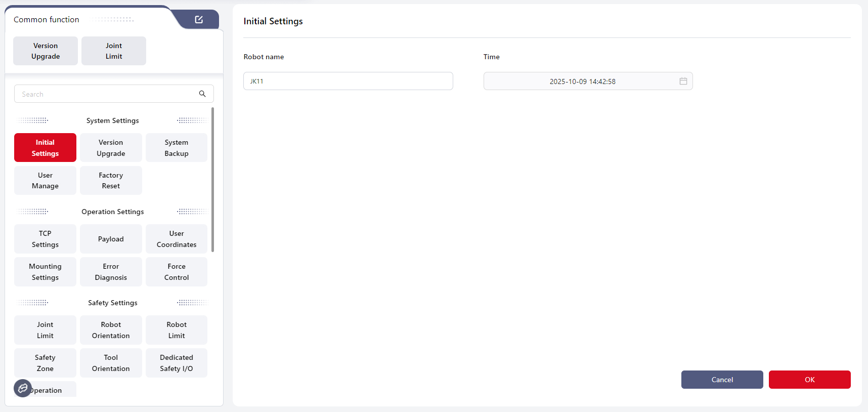Open the Factory Reset option
The height and width of the screenshot is (412, 868).
111,181
